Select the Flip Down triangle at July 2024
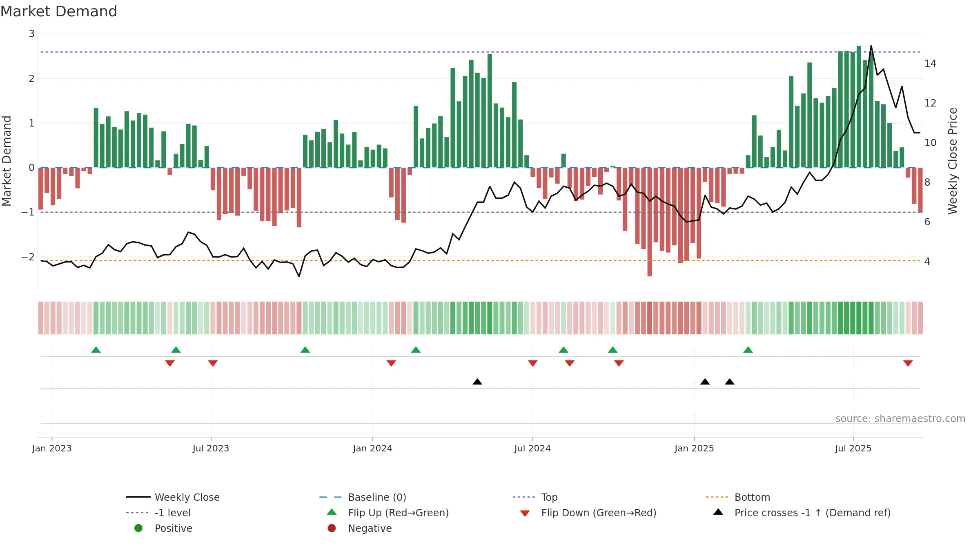980x551 pixels. 532,363
